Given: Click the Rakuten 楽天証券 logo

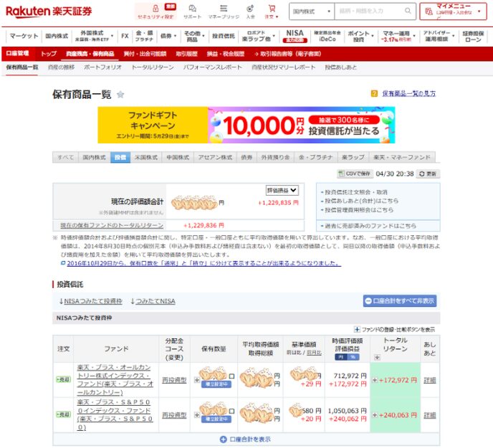Looking at the screenshot, I should pos(49,11).
